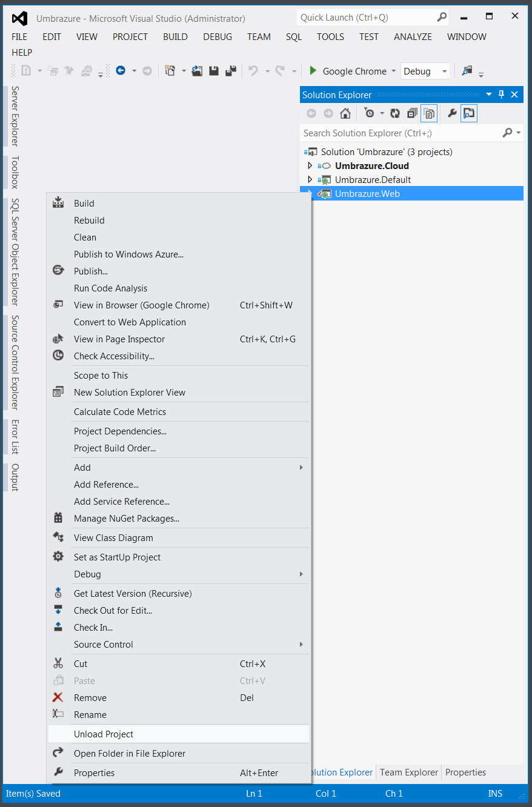Click the Save All toolbar icon

[x=230, y=71]
